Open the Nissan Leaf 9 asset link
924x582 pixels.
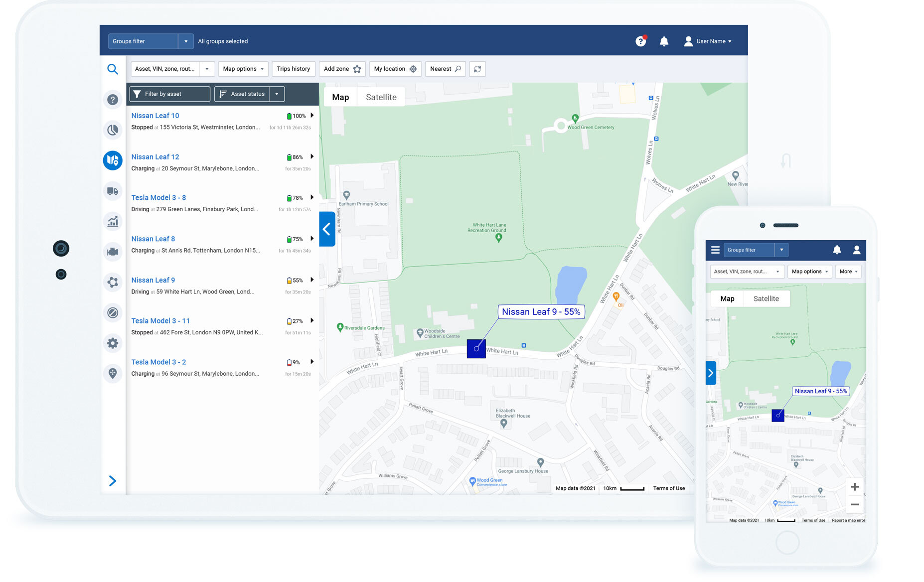pyautogui.click(x=153, y=280)
